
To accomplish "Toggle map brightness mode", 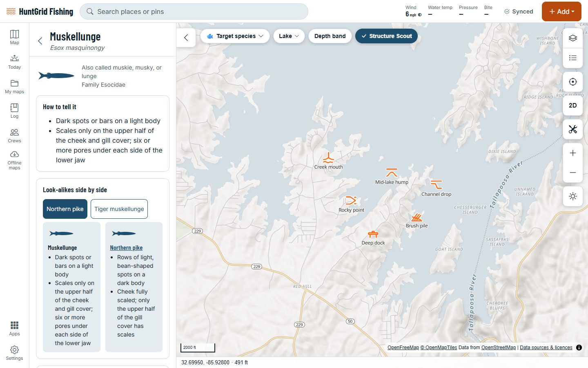I will coord(573,196).
